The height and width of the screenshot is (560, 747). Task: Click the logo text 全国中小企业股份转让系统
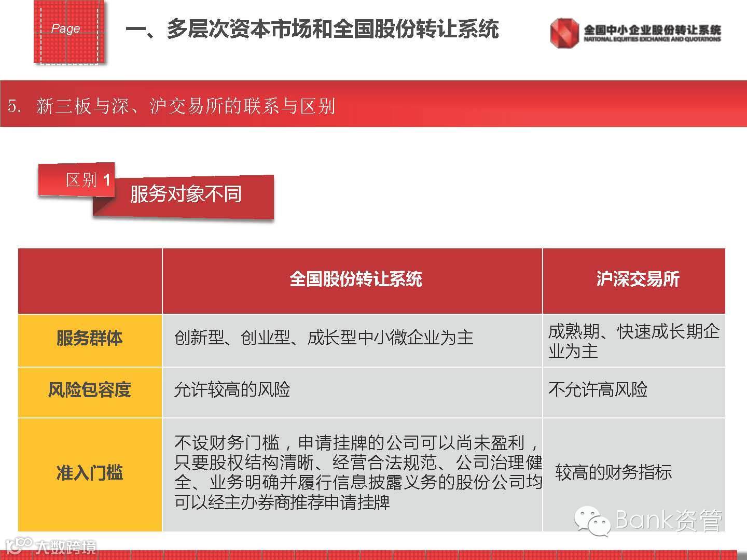coord(652,30)
